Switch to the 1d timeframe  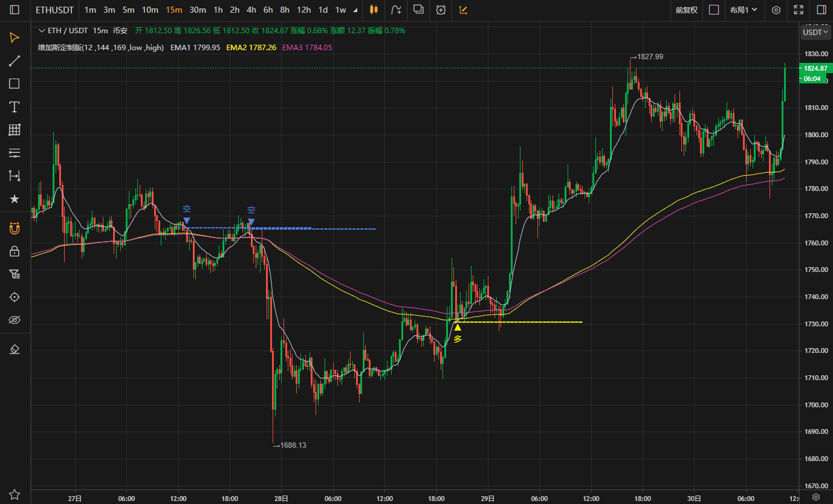(323, 10)
